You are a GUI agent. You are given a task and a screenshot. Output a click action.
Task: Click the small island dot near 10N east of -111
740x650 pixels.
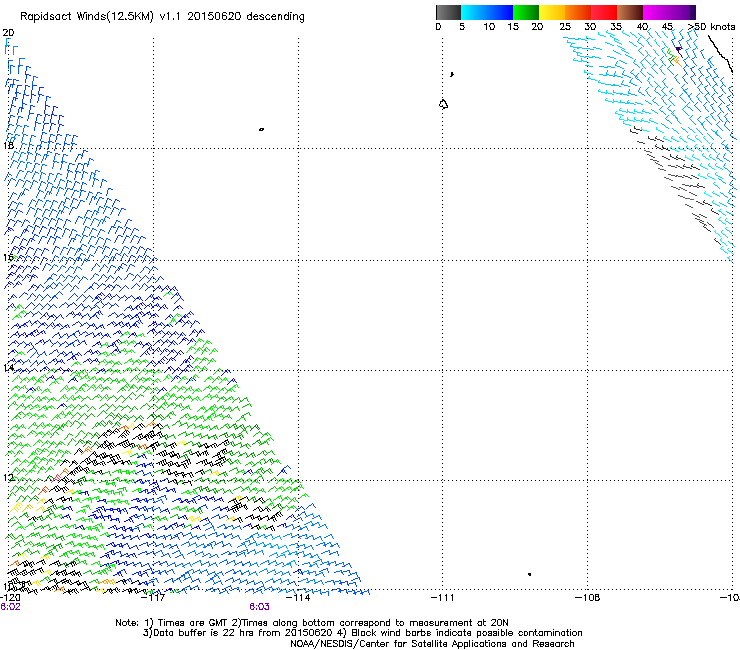coord(530,574)
